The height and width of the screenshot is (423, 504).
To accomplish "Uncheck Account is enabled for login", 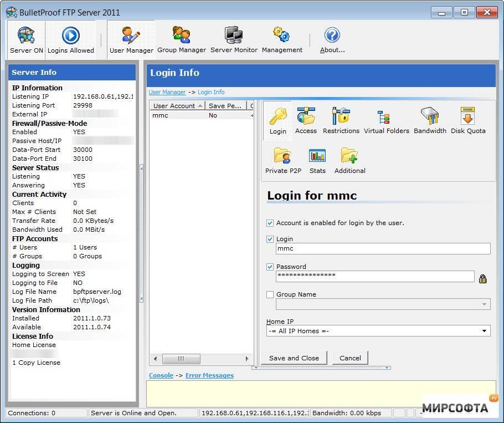I will [x=270, y=223].
